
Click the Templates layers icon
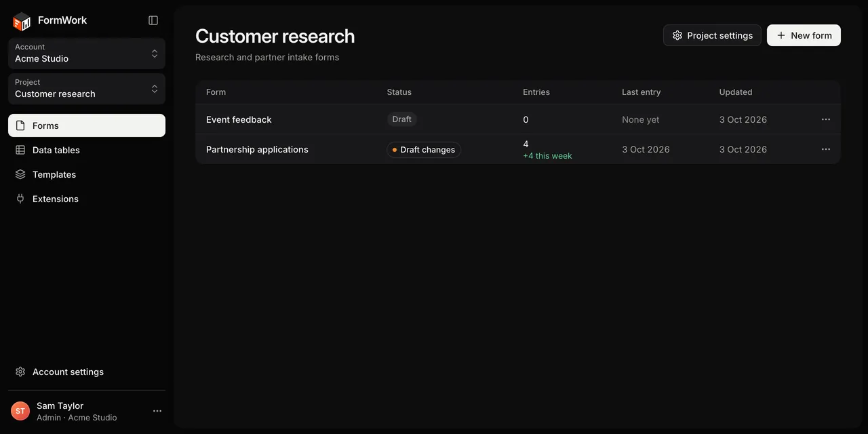(x=20, y=174)
